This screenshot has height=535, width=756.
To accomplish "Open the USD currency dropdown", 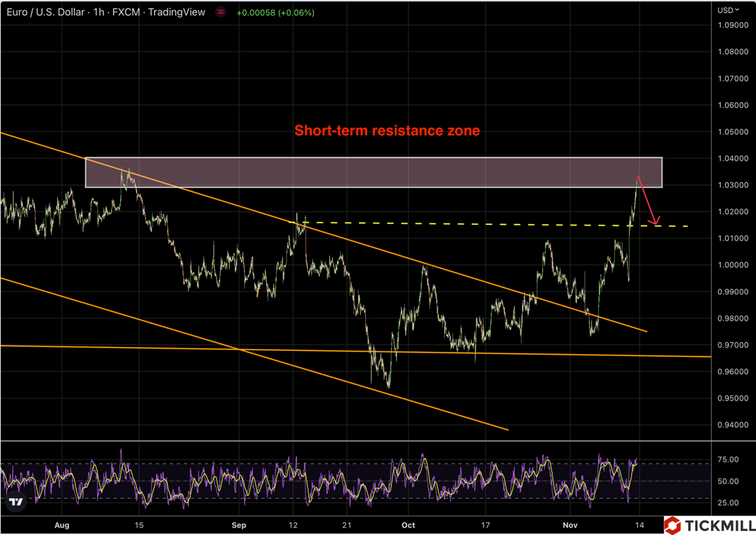I will [728, 10].
